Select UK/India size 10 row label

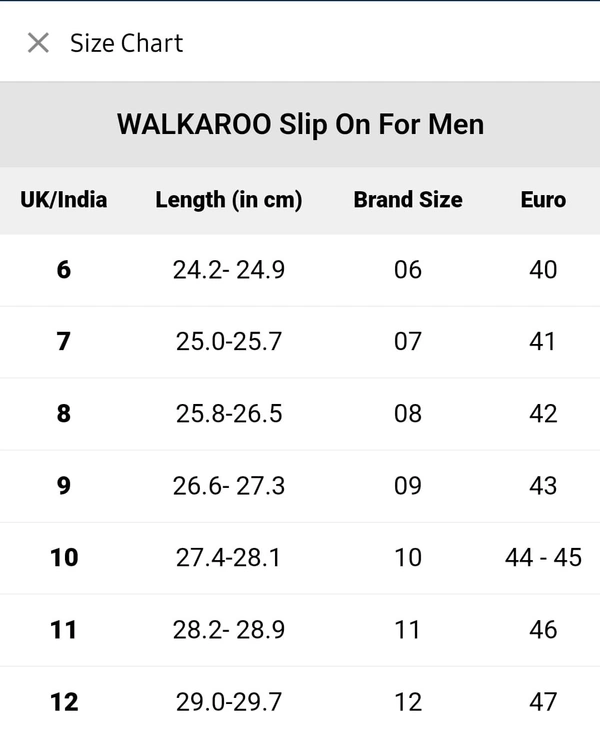(x=64, y=557)
